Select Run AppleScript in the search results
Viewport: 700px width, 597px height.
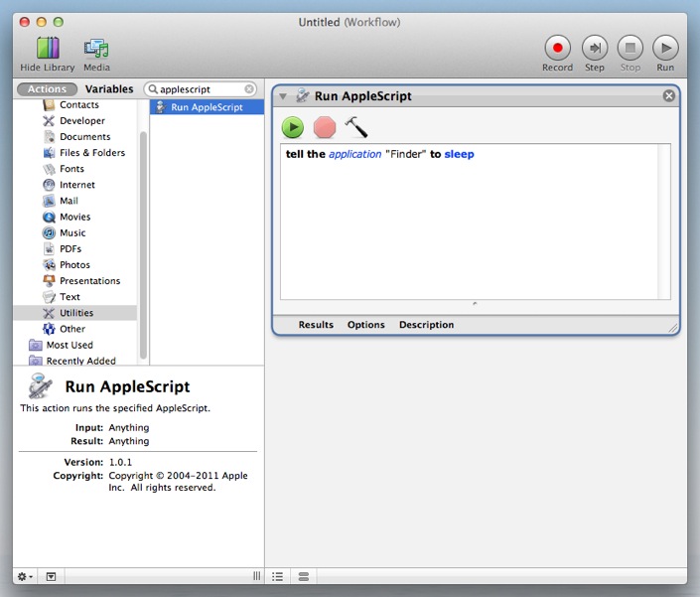[x=207, y=107]
